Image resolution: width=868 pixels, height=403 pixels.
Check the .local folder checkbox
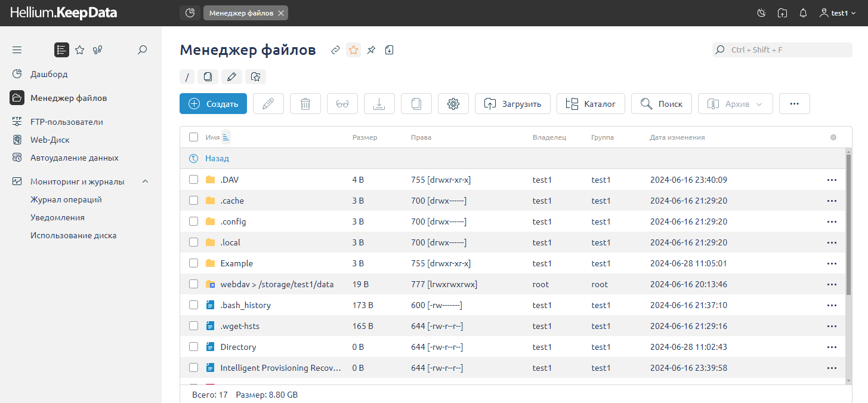[193, 242]
